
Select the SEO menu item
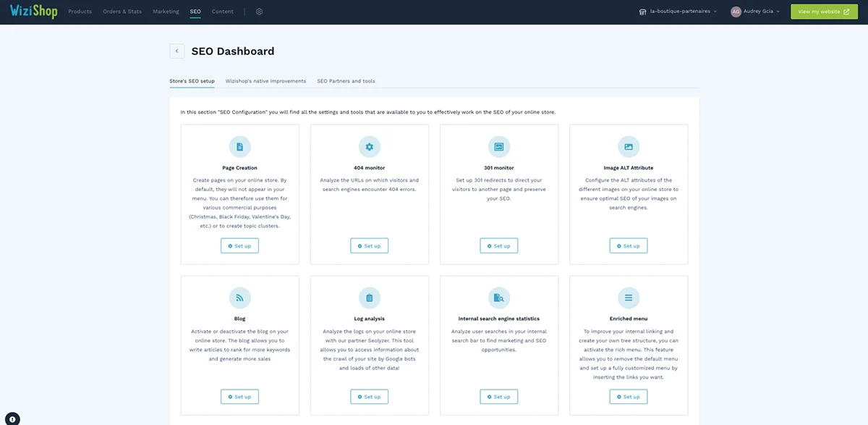pyautogui.click(x=195, y=12)
